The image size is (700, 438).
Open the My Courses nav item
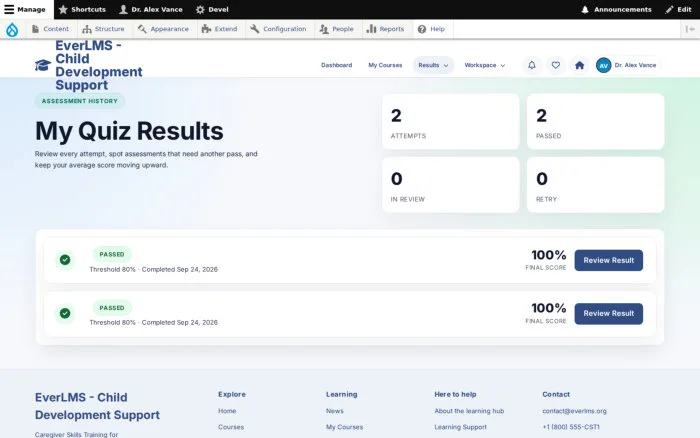pos(385,65)
